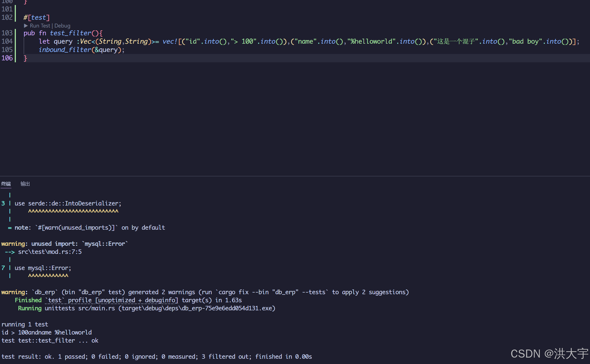Click the src\test\mod.rs:7:5 path in terminal

point(50,252)
